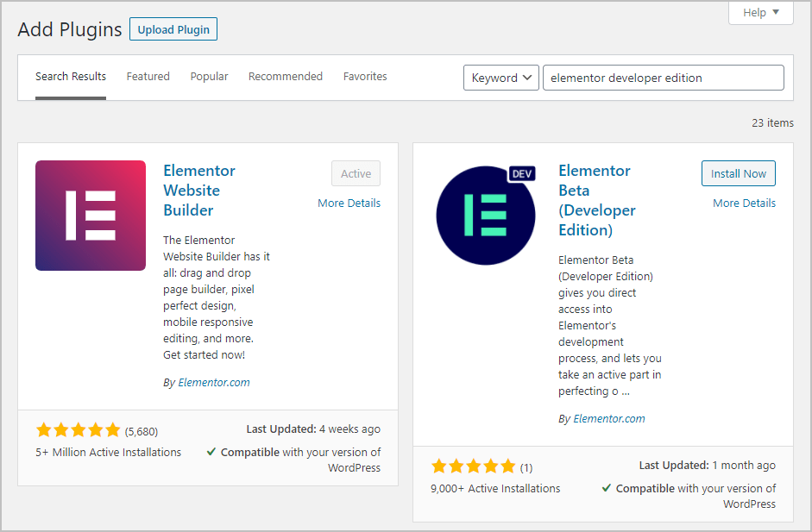Click the Upload Plugin button
Viewport: 812px width, 532px height.
point(173,28)
